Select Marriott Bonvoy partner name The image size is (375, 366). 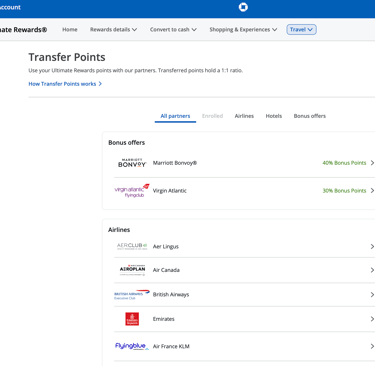(175, 163)
